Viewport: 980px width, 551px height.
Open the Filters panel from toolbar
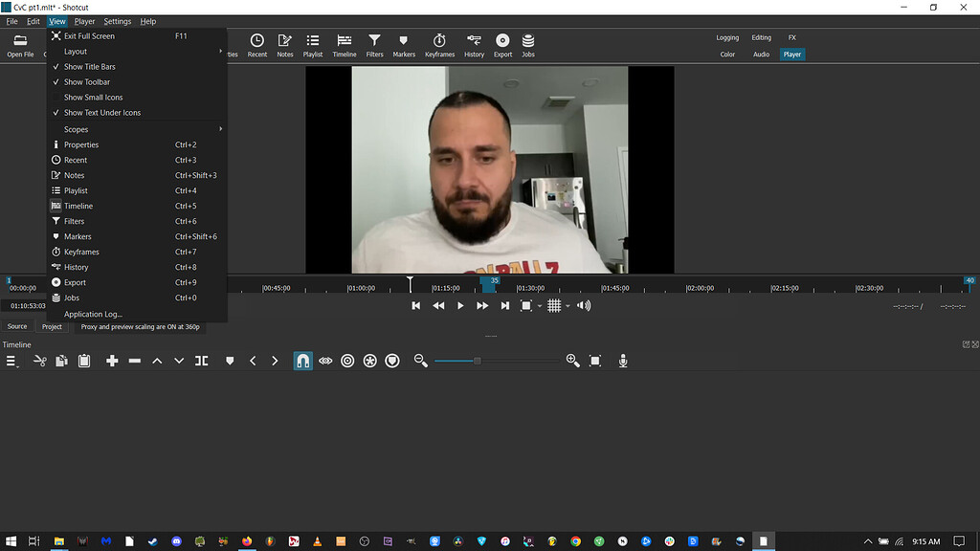[x=374, y=45]
